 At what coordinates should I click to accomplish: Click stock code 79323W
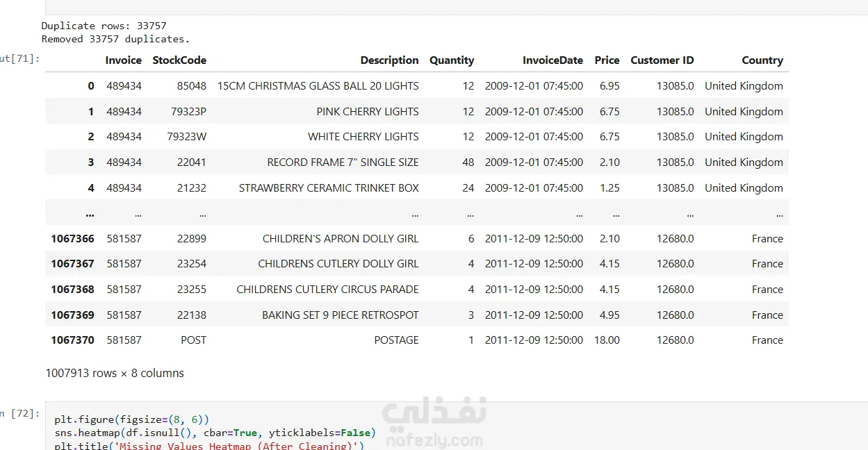[x=187, y=137]
